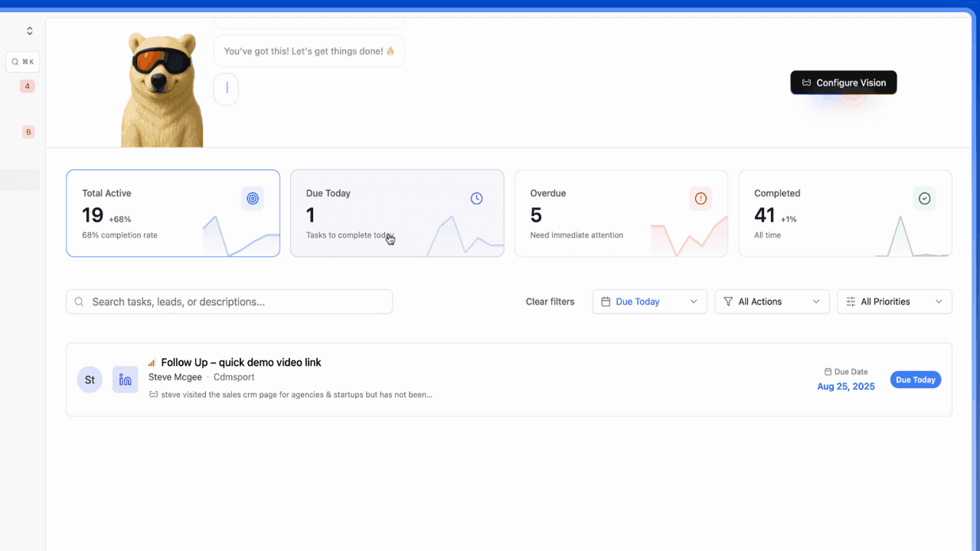
Task: Toggle sidebar with up-down chevron icon
Action: pyautogui.click(x=29, y=31)
